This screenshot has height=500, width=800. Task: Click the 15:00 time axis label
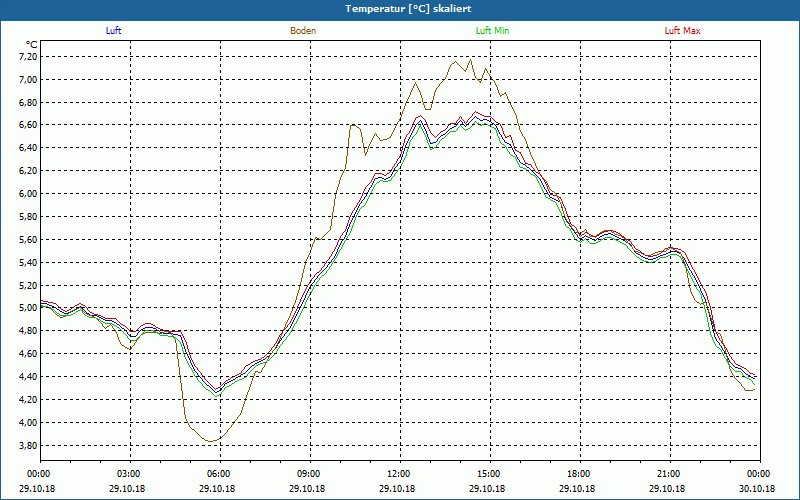click(490, 474)
